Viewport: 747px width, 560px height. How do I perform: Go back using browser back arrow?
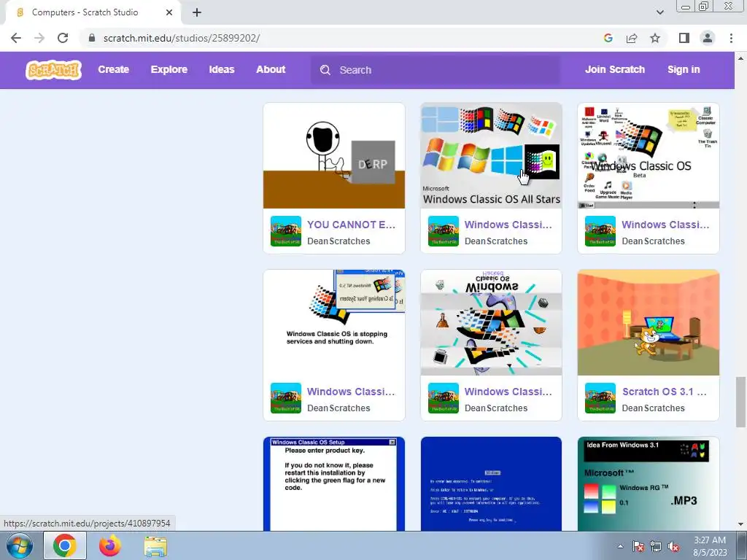tap(16, 38)
